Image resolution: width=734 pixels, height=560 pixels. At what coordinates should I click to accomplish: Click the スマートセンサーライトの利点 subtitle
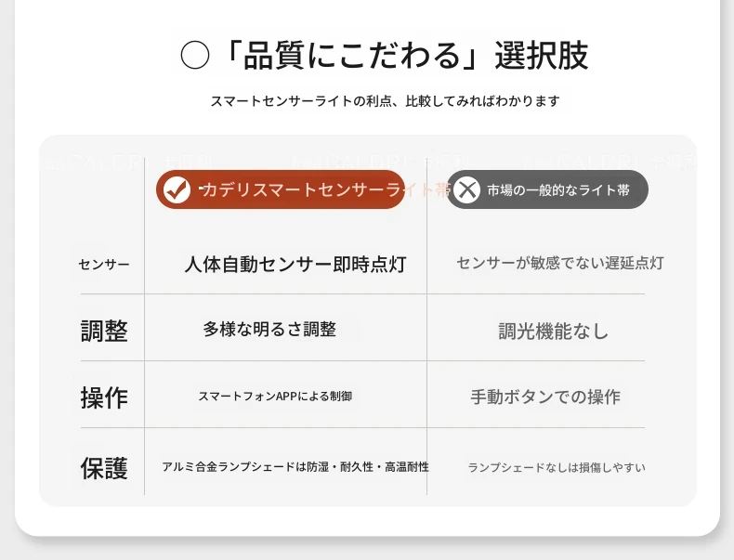385,101
